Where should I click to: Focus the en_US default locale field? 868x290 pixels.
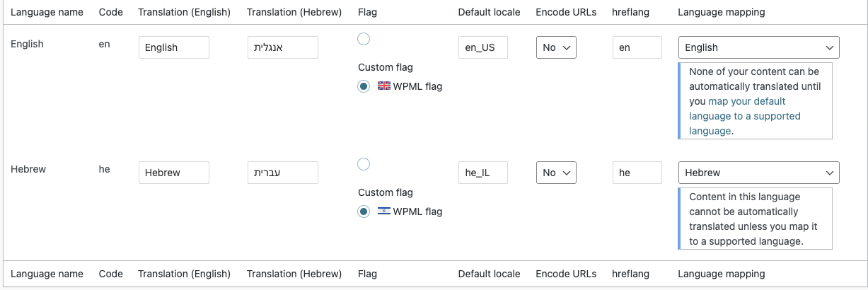click(x=483, y=47)
